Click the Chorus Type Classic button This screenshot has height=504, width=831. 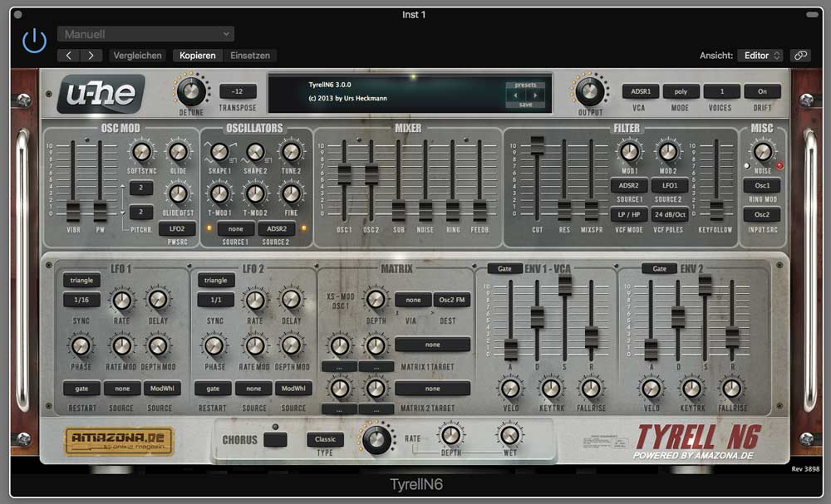tap(325, 439)
